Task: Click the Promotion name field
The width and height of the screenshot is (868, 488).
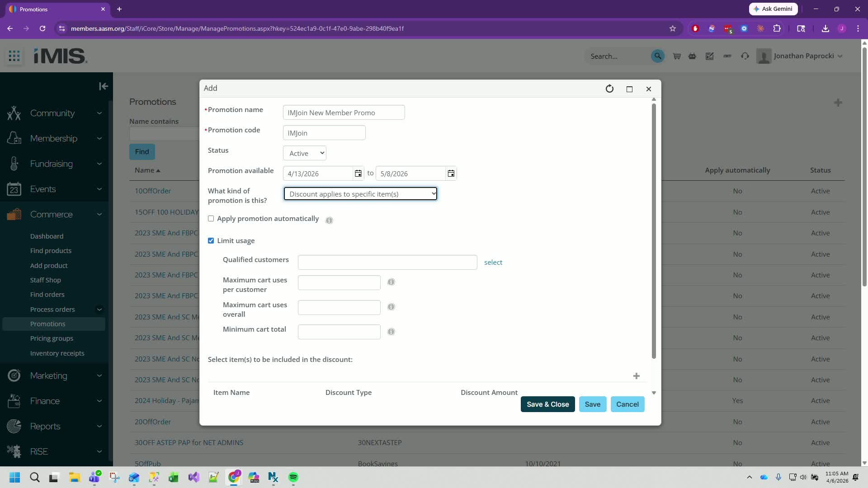Action: [344, 113]
